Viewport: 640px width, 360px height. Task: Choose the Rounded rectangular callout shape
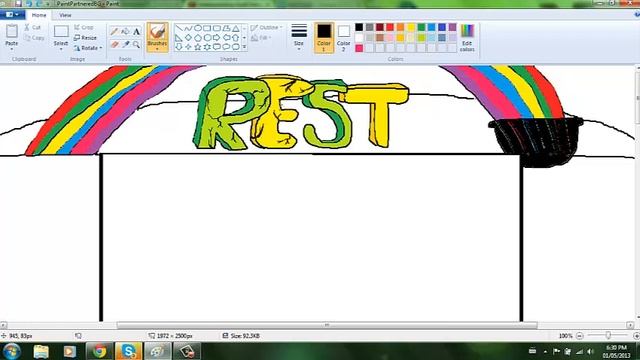click(x=217, y=47)
